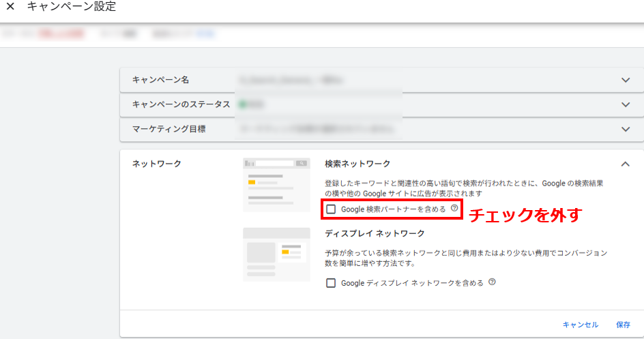Viewport: 644px width, 339px height.
Task: Open help icon beside 検索パートナーを含める
Action: [454, 208]
